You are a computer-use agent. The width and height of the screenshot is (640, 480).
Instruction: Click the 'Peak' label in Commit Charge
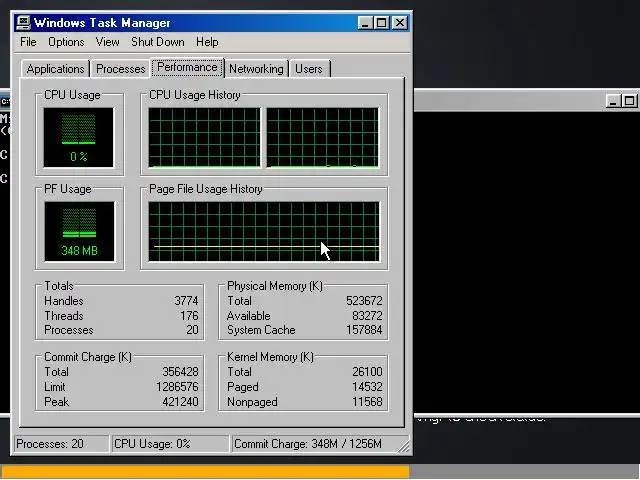pyautogui.click(x=56, y=402)
